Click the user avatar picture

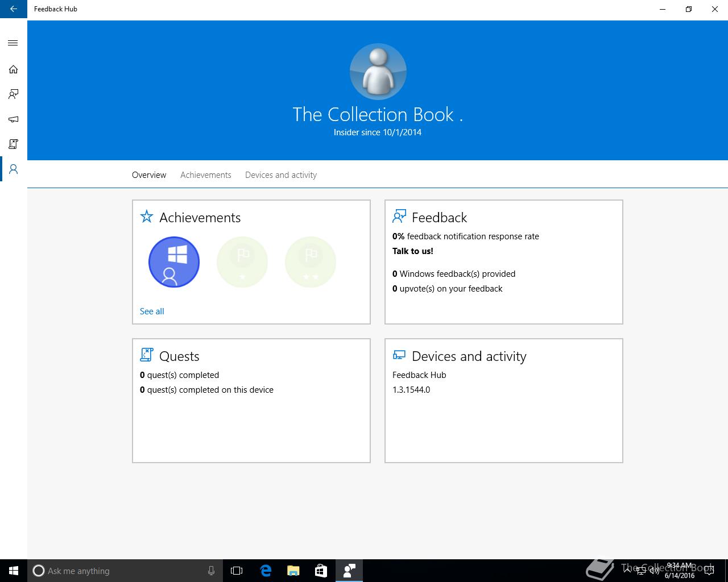(378, 72)
